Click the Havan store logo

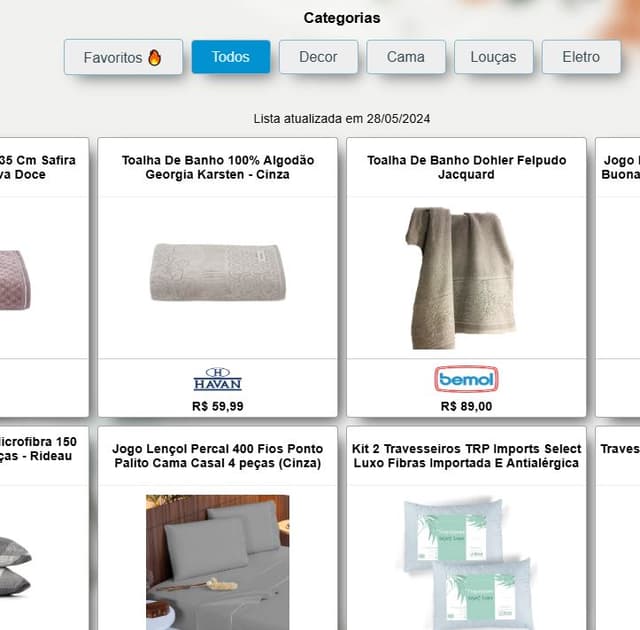pyautogui.click(x=218, y=379)
